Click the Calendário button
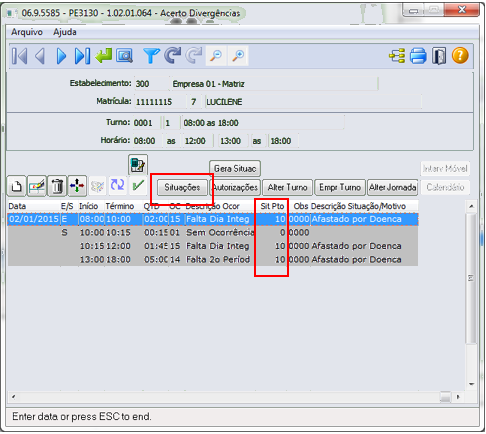This screenshot has width=486, height=434. click(445, 187)
